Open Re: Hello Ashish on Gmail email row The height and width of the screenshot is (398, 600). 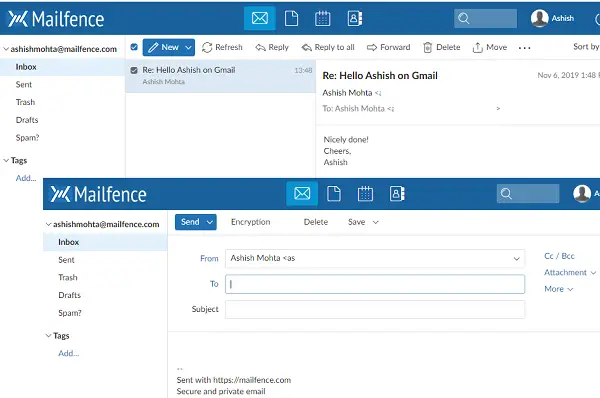tap(220, 76)
